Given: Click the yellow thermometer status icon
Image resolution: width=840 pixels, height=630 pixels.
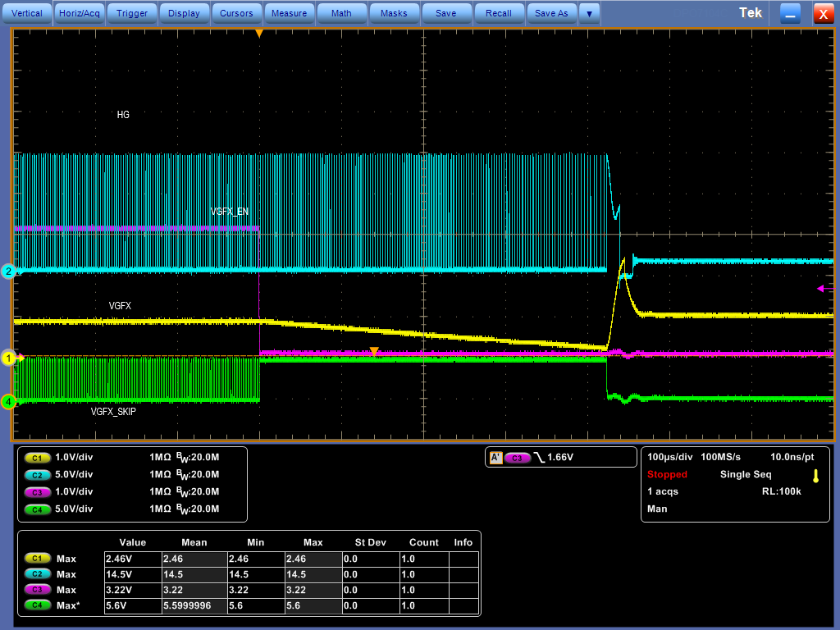Looking at the screenshot, I should tap(816, 476).
